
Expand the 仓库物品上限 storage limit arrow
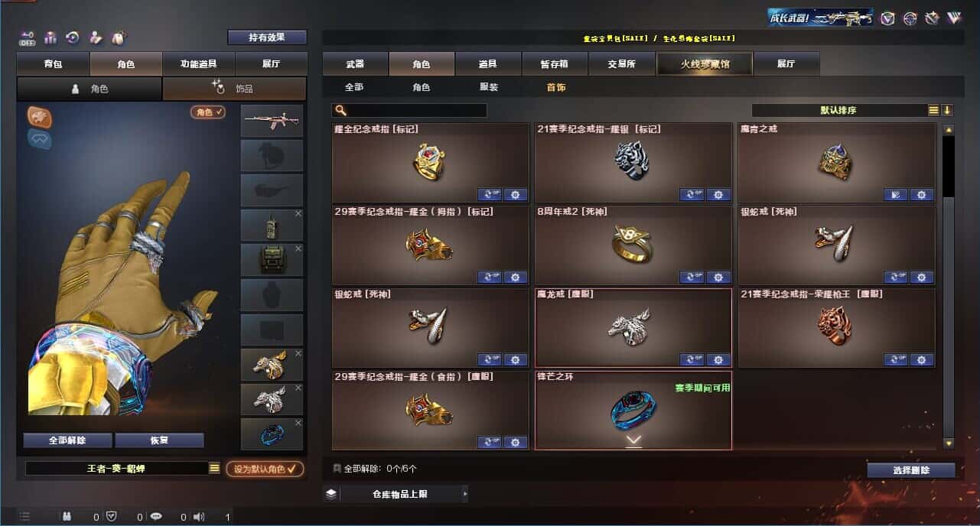click(464, 494)
